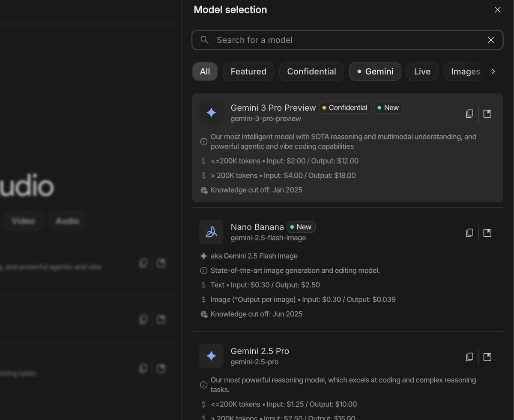Viewport: 514px width, 420px height.
Task: Click info icon beside Gemini 3 Pro description
Action: click(x=204, y=141)
